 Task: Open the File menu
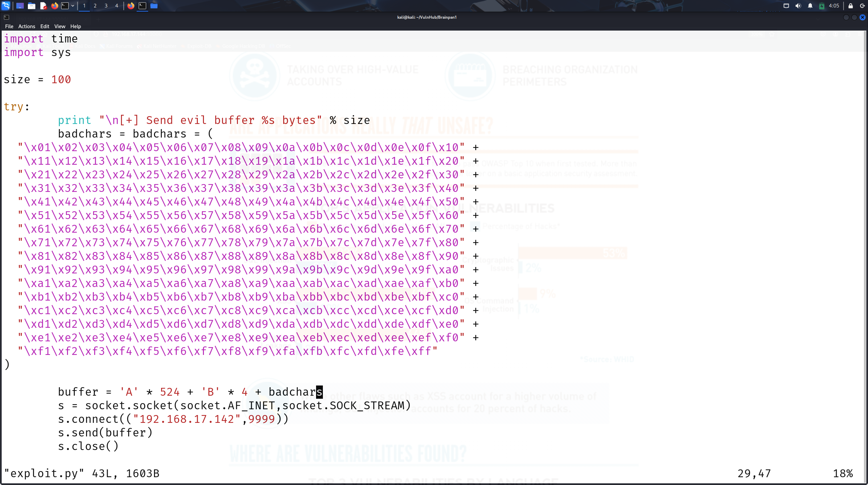click(9, 26)
